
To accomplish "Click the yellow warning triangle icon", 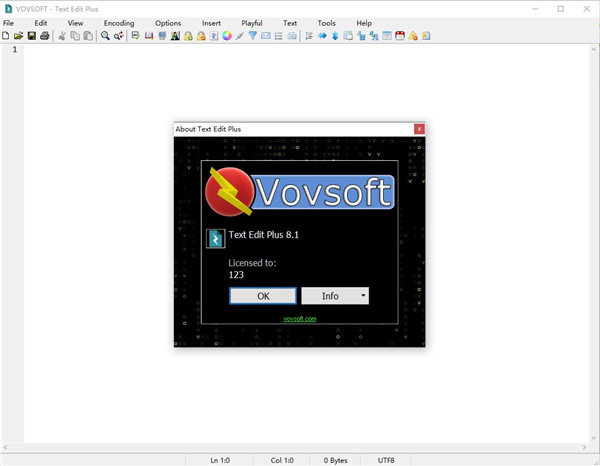I will (413, 36).
